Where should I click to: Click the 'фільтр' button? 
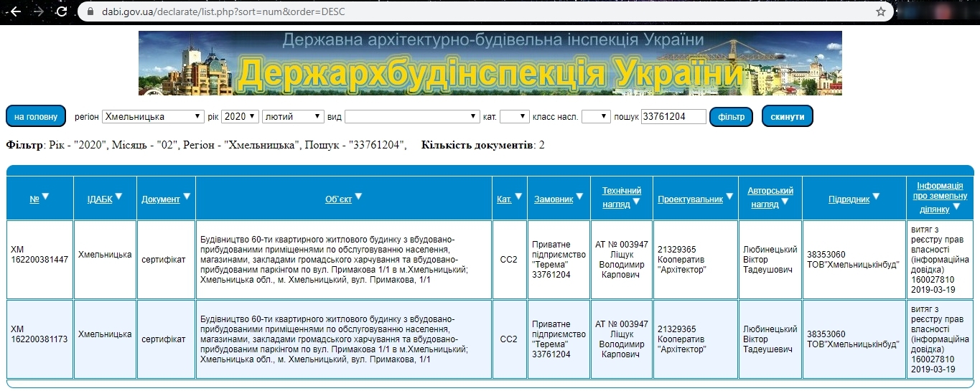731,116
